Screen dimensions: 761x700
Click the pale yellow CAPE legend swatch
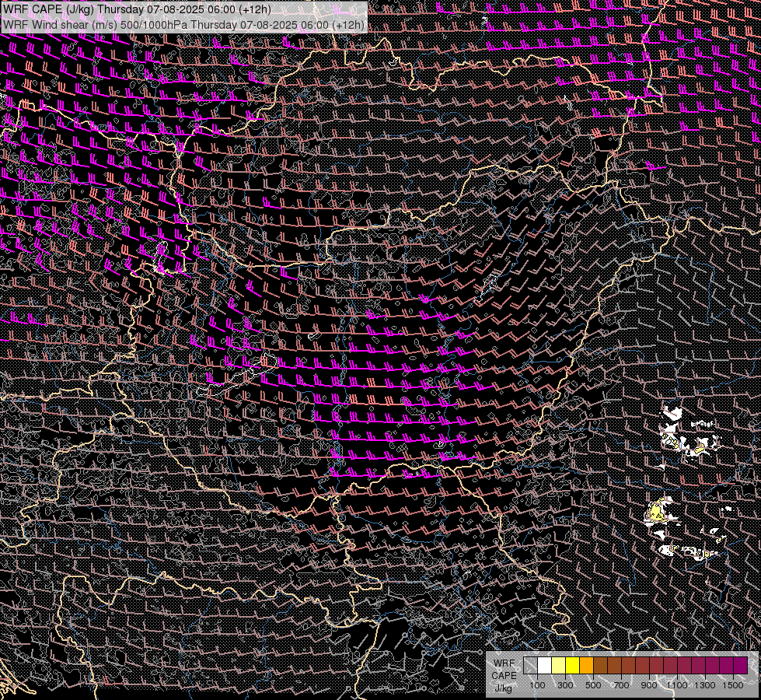(559, 665)
